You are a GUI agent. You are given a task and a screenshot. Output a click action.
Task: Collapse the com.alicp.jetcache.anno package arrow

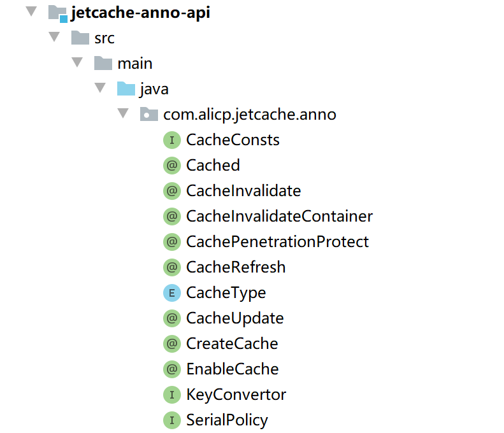[123, 114]
